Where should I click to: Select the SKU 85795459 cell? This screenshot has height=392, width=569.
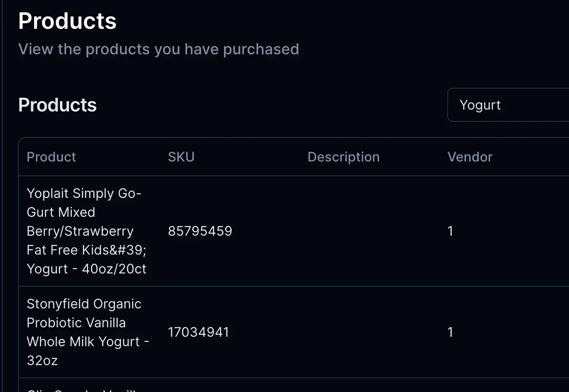coord(200,231)
